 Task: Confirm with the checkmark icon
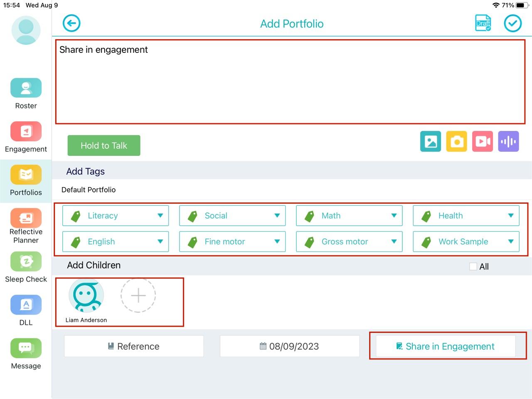coord(512,23)
